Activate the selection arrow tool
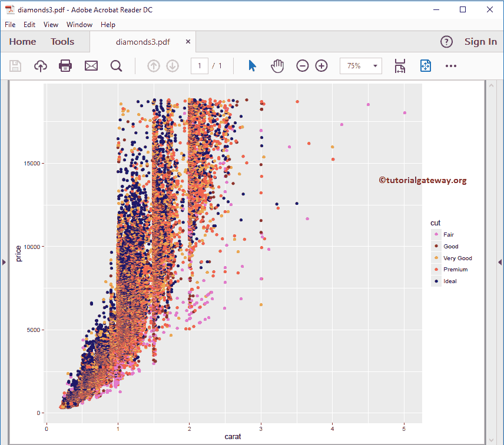Viewport: 504px width, 445px height. 252,66
